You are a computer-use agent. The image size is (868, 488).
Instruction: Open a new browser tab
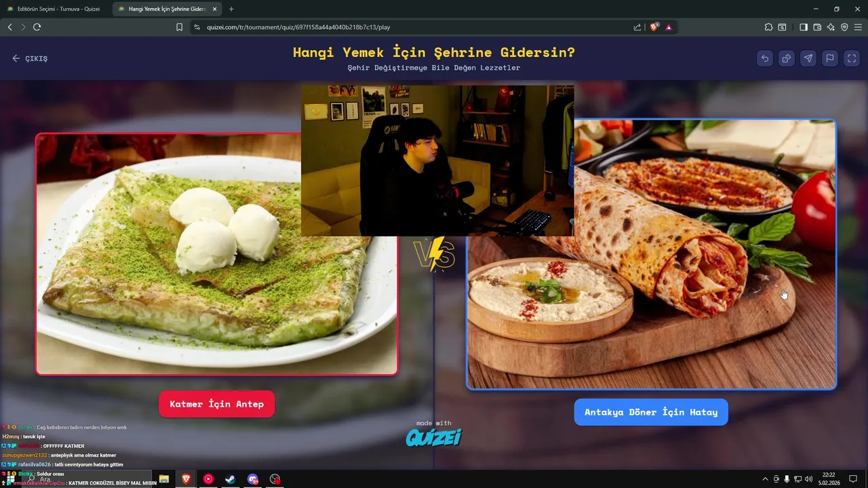231,9
